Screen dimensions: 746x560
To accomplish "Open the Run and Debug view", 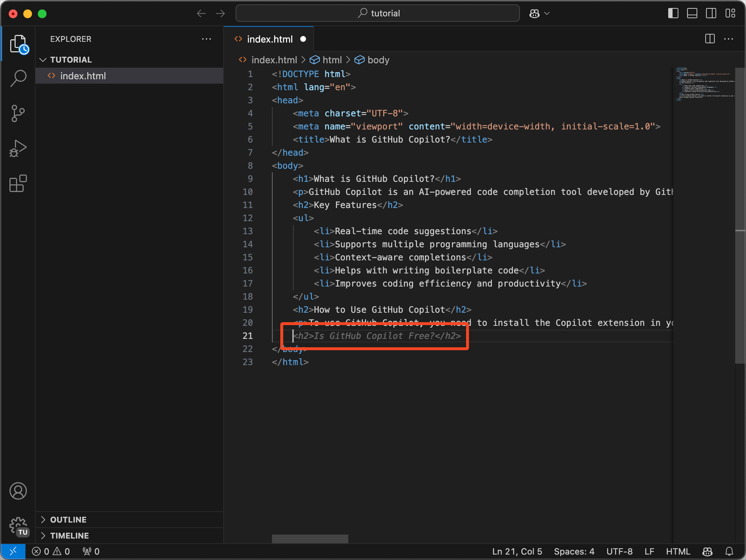I will (x=18, y=148).
